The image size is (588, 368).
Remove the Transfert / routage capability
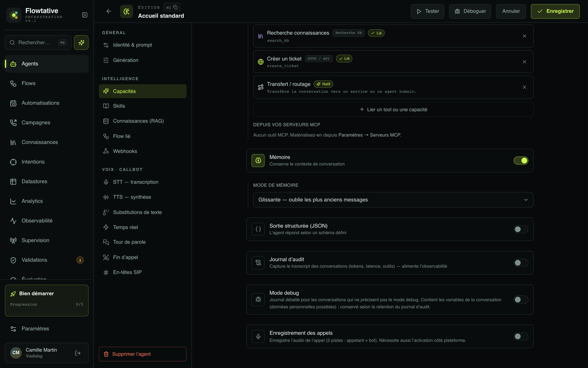point(524,87)
